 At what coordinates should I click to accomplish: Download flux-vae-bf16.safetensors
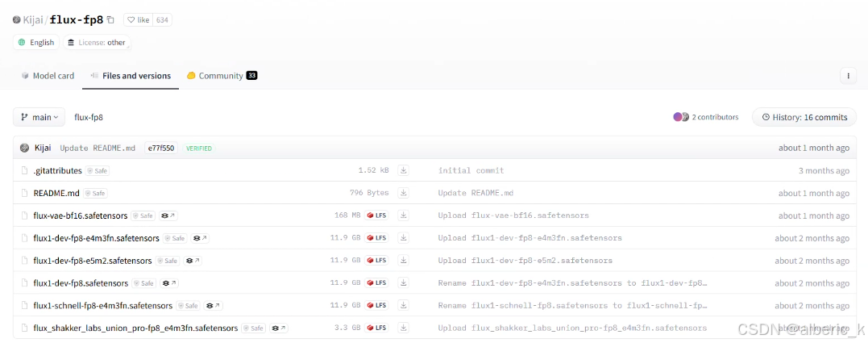pos(404,215)
